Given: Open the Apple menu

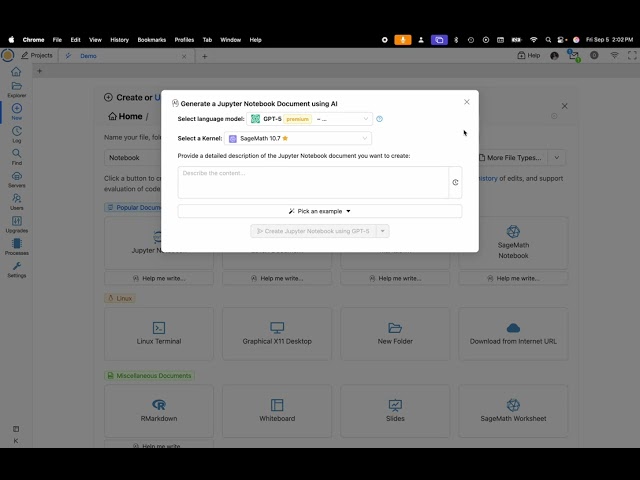Looking at the screenshot, I should coord(11,40).
